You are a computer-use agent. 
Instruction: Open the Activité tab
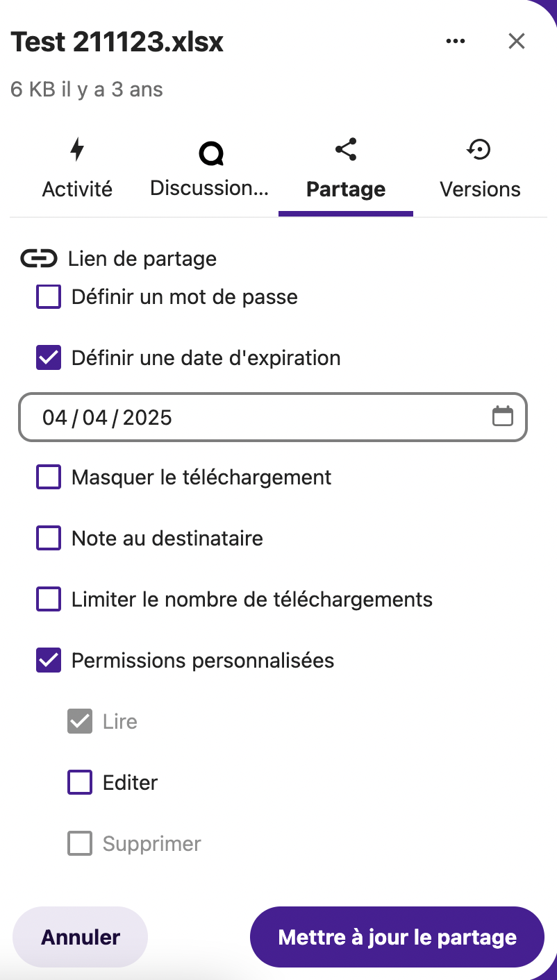pyautogui.click(x=77, y=189)
